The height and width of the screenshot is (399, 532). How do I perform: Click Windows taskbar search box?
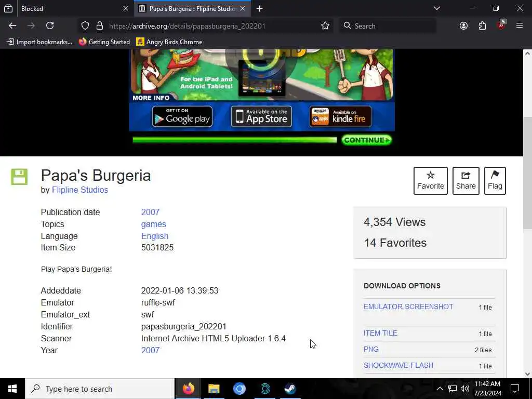point(100,389)
